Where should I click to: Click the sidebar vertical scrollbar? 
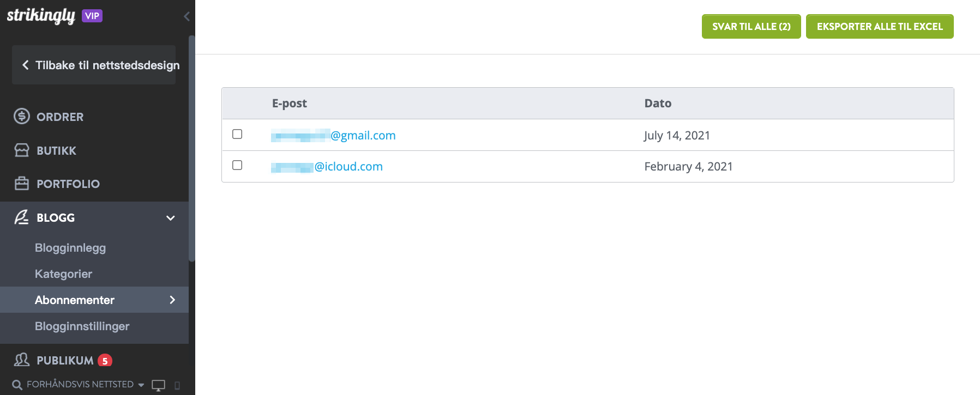click(x=192, y=149)
